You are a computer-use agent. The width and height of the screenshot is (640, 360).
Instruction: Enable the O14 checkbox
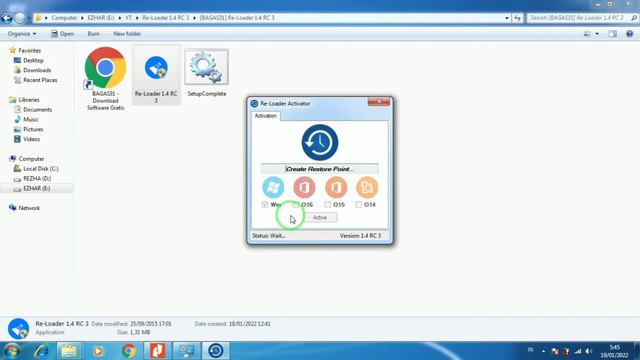pyautogui.click(x=358, y=204)
